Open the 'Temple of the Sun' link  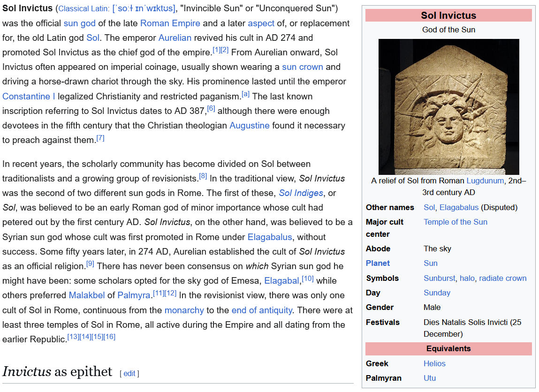(455, 222)
